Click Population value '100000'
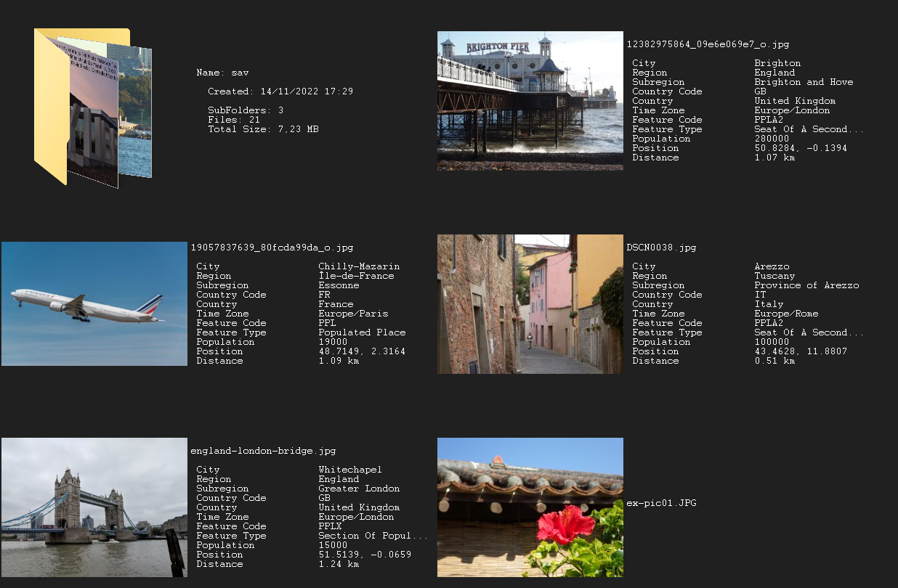The width and height of the screenshot is (898, 588). (772, 342)
